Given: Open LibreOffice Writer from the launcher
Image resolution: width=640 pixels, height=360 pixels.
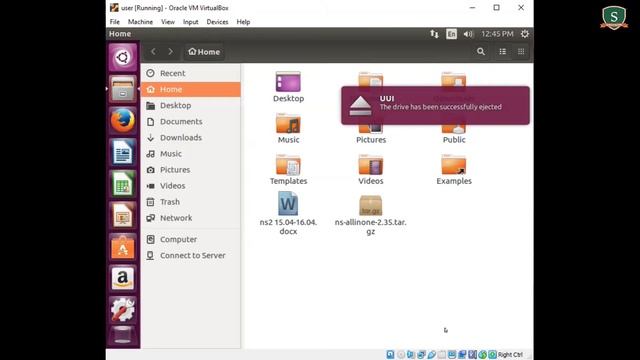Looking at the screenshot, I should (x=123, y=152).
